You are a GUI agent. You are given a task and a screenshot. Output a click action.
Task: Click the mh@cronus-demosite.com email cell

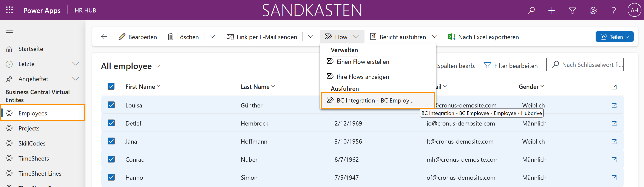[462, 159]
